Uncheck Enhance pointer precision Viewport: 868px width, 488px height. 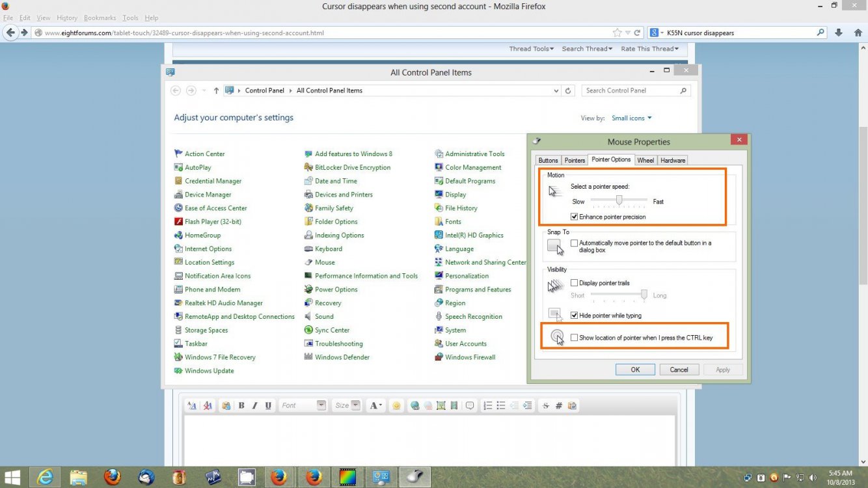coord(574,217)
